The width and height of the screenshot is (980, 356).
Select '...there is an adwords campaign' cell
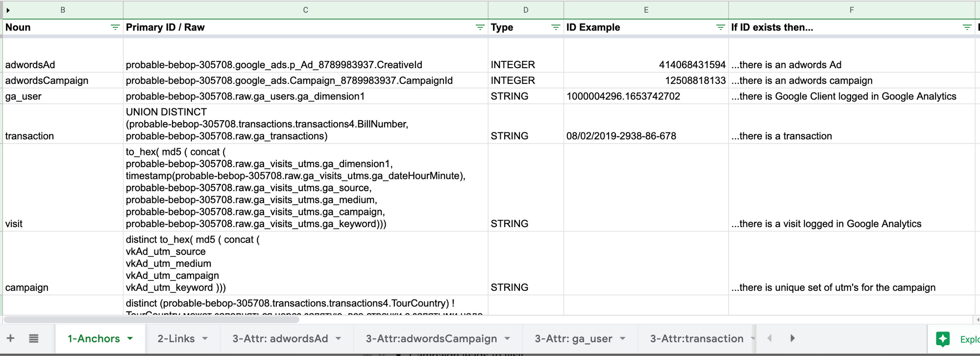[852, 80]
